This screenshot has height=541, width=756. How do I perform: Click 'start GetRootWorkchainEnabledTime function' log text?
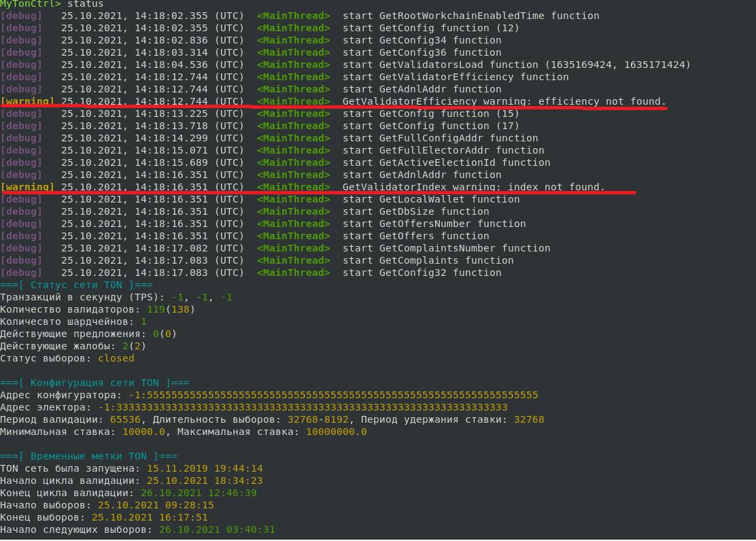[471, 16]
